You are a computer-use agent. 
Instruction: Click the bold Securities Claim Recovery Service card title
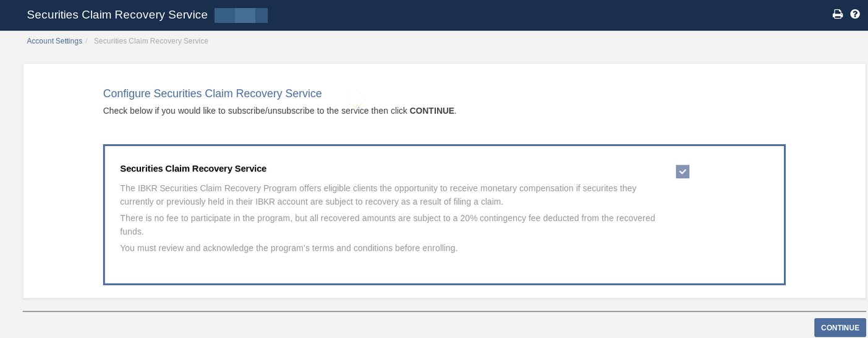[194, 168]
